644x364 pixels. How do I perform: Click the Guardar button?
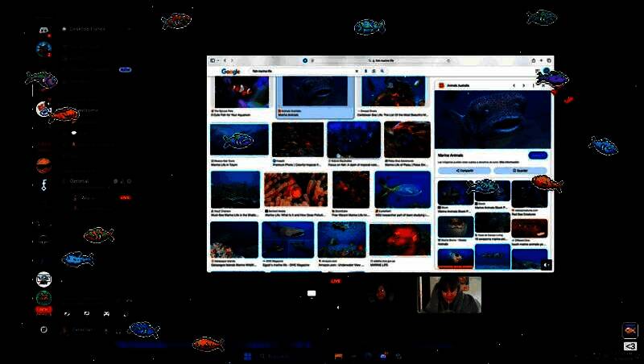click(519, 171)
